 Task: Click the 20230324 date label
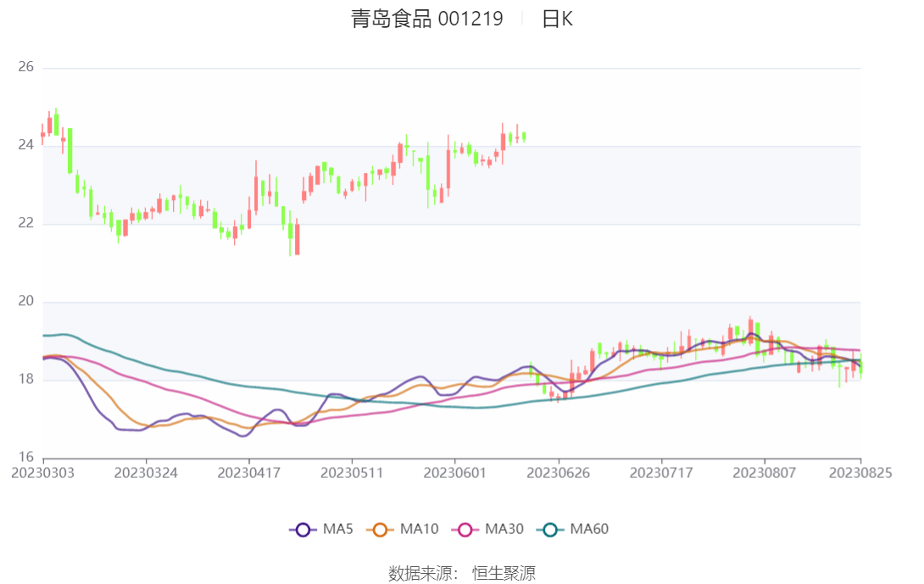click(146, 473)
